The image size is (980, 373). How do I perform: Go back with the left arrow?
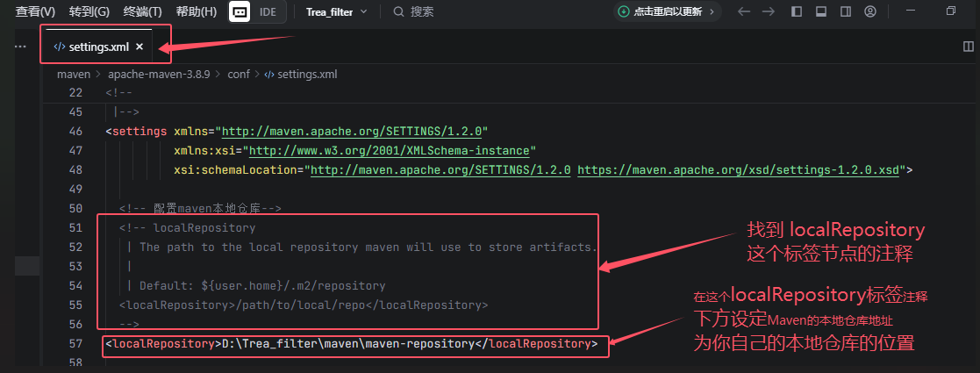pos(744,12)
